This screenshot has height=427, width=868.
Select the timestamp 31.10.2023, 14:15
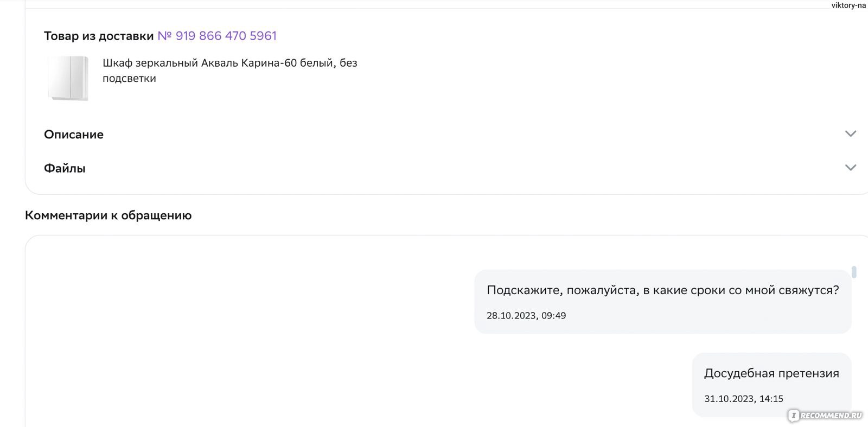(744, 399)
